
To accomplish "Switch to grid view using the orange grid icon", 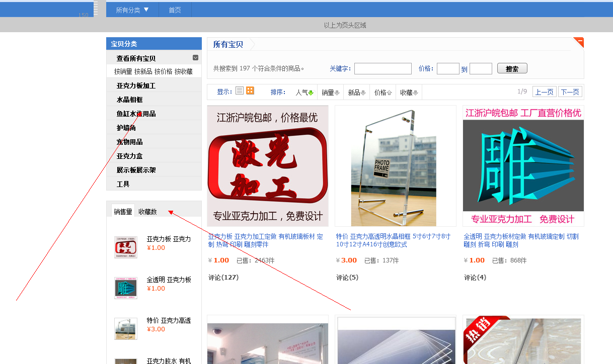I will tap(250, 91).
